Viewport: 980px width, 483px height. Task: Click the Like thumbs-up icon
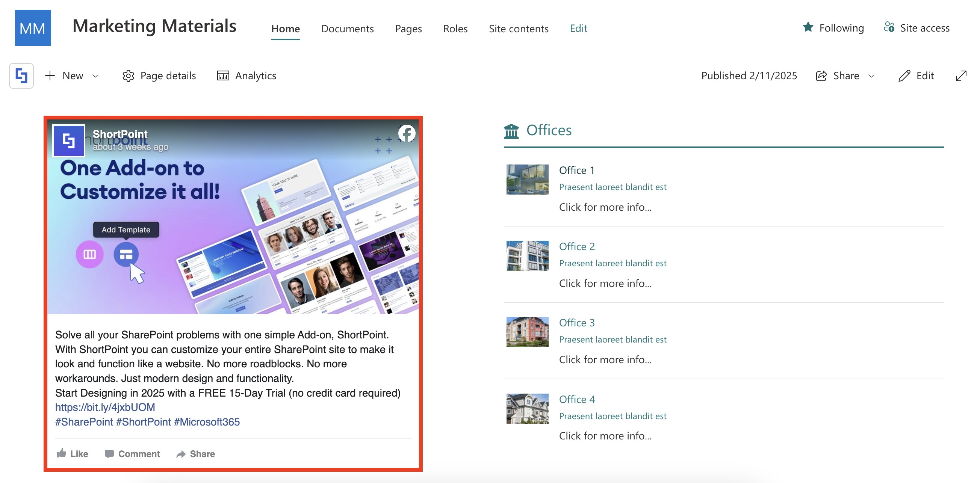click(61, 453)
